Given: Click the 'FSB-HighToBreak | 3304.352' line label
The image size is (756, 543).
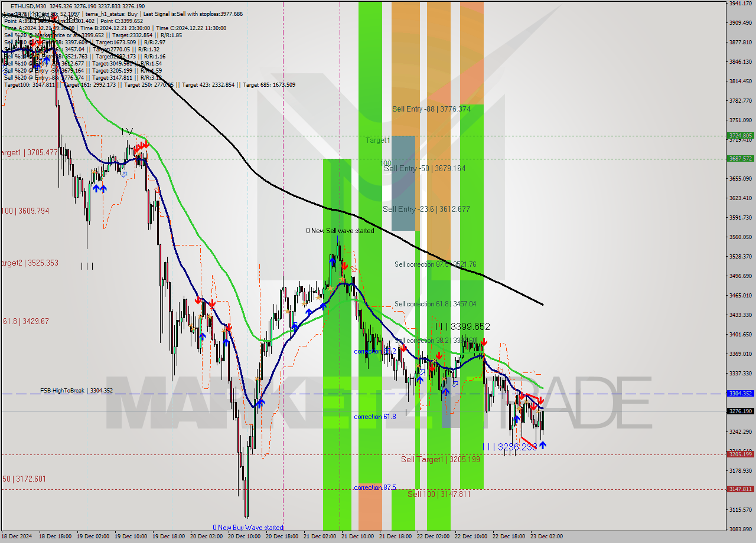Looking at the screenshot, I should pos(76,391).
